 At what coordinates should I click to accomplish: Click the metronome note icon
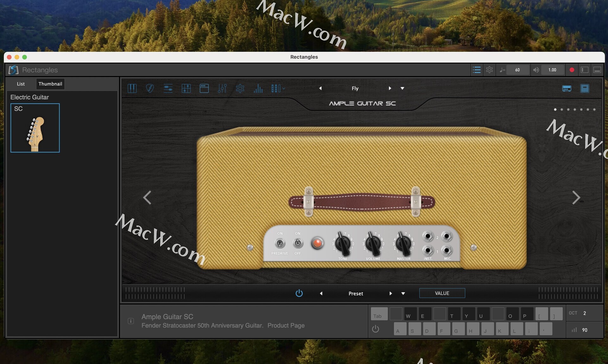502,70
